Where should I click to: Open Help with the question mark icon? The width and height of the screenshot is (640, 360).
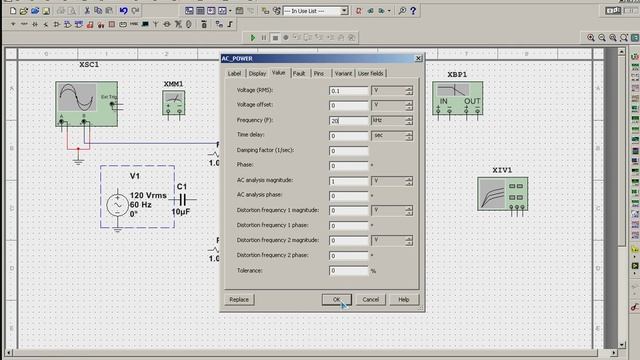tap(413, 11)
